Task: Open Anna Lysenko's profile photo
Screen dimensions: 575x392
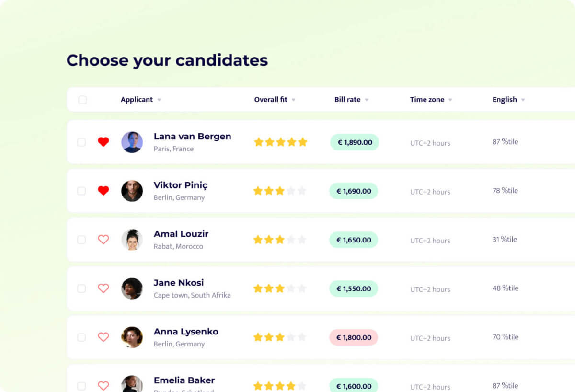Action: click(x=132, y=337)
